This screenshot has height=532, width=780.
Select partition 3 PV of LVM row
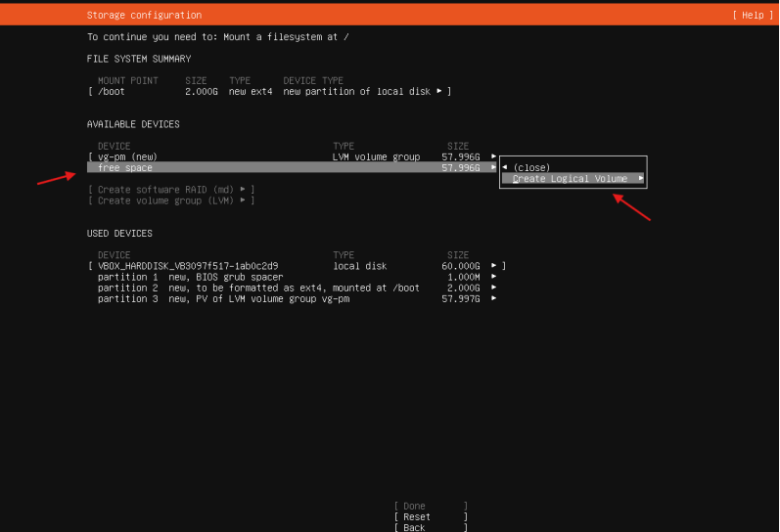click(x=224, y=298)
